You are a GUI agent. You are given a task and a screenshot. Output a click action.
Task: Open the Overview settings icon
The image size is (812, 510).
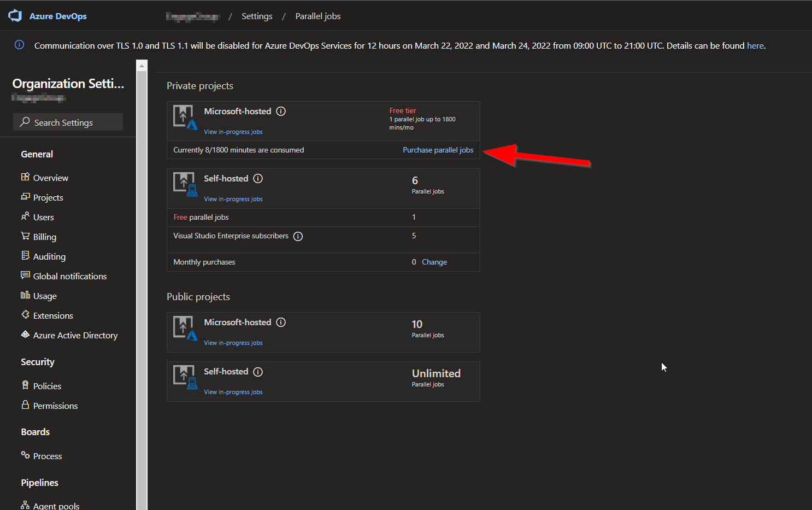pos(25,177)
